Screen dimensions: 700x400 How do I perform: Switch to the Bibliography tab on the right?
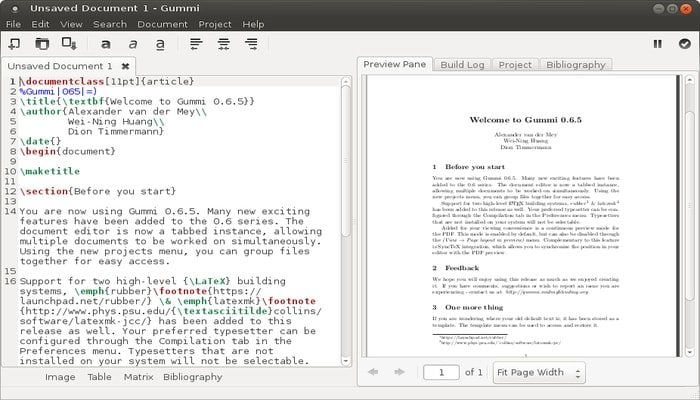[575, 65]
